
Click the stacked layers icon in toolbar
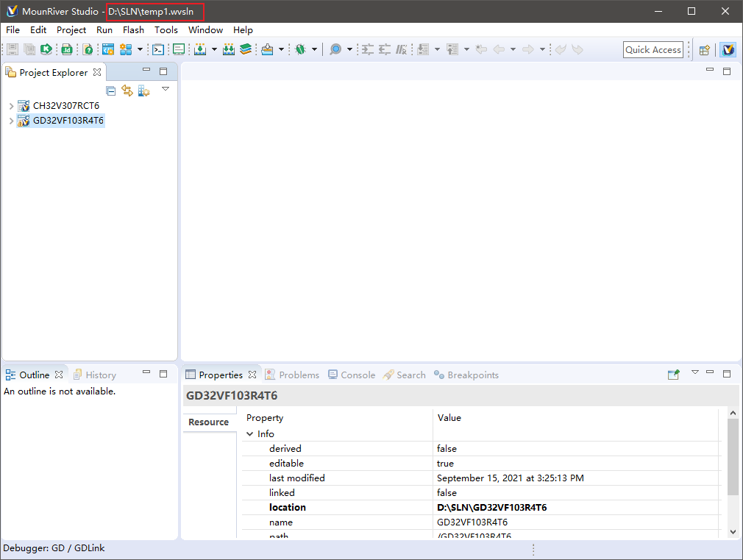click(246, 49)
